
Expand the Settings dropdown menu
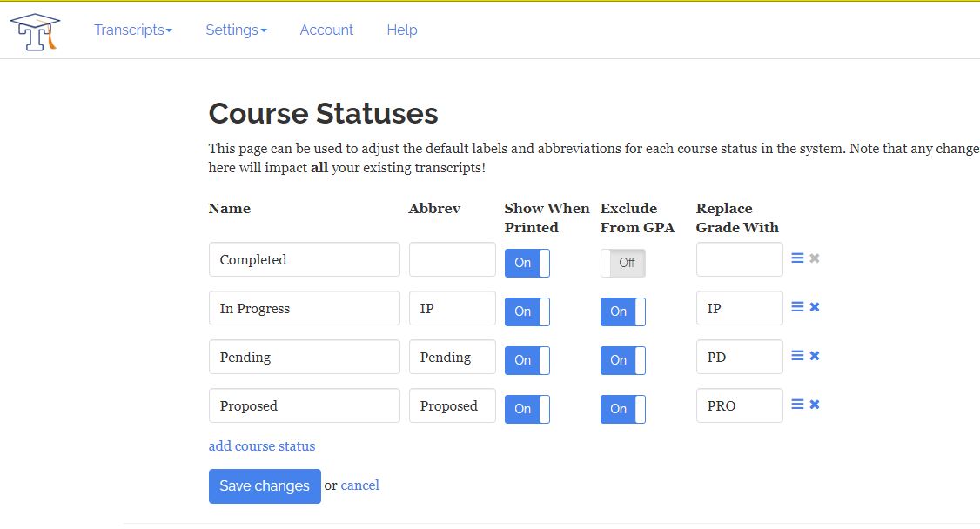pyautogui.click(x=236, y=30)
